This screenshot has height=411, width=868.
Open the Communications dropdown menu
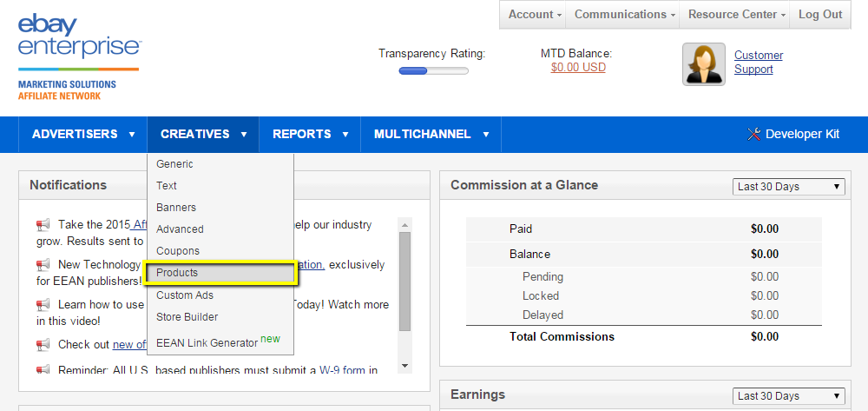coord(622,15)
